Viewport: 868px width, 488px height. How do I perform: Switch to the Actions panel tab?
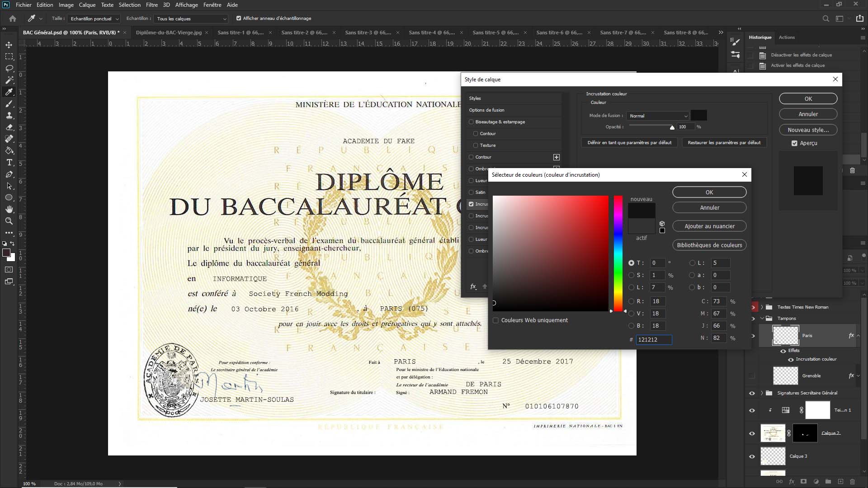[786, 38]
